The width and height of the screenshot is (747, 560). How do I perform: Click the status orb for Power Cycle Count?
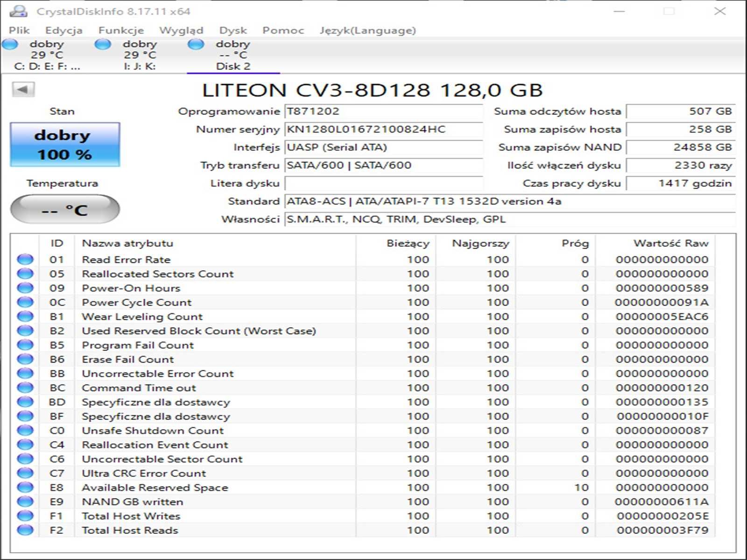coord(25,302)
